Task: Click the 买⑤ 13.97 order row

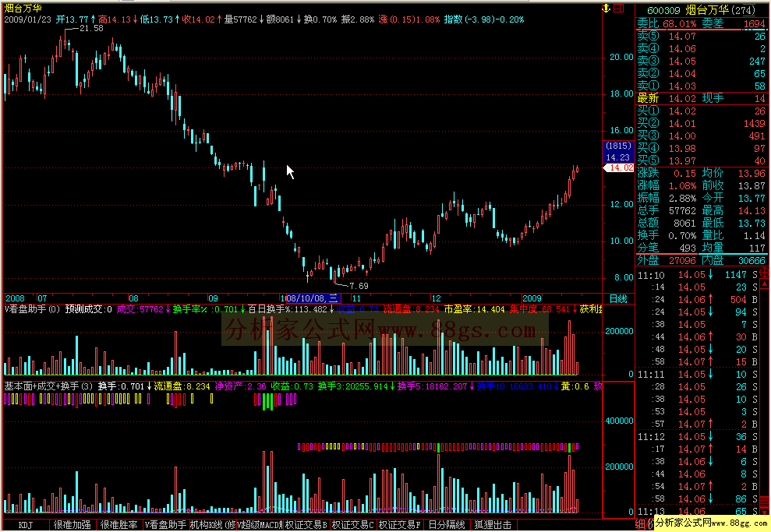Action: tap(701, 160)
